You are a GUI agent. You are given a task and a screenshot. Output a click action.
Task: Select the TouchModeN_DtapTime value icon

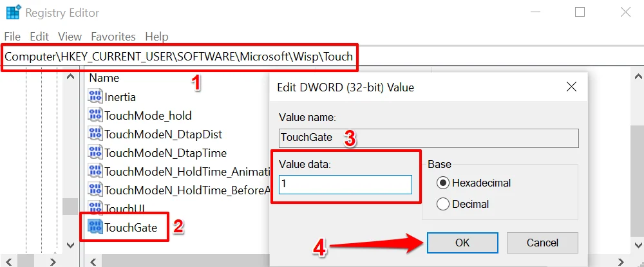(x=95, y=153)
